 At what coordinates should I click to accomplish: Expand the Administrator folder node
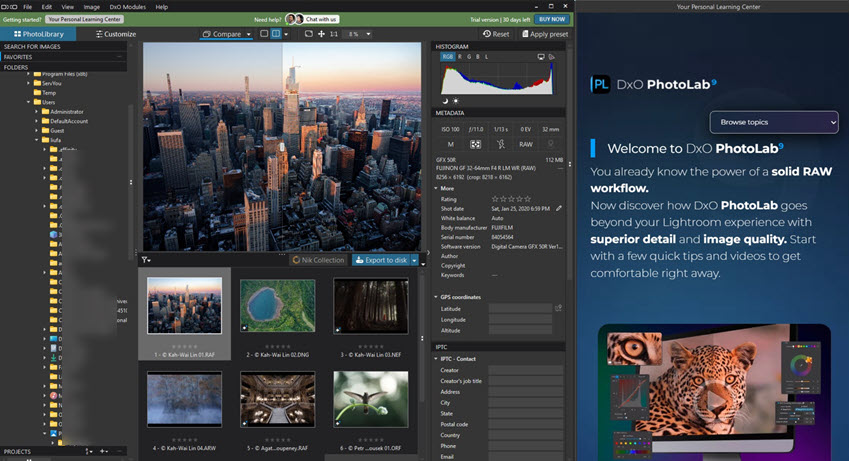click(37, 112)
